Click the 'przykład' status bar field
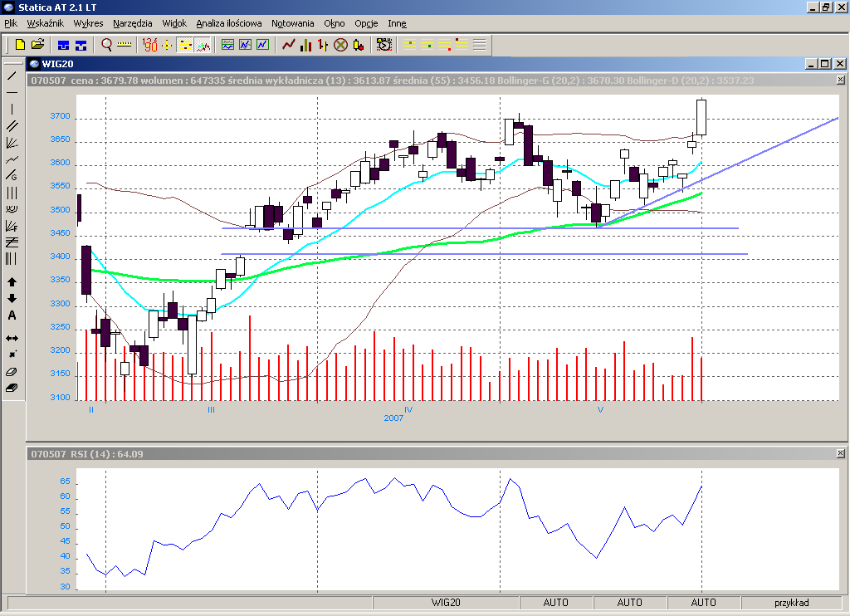This screenshot has width=850, height=616. click(791, 603)
